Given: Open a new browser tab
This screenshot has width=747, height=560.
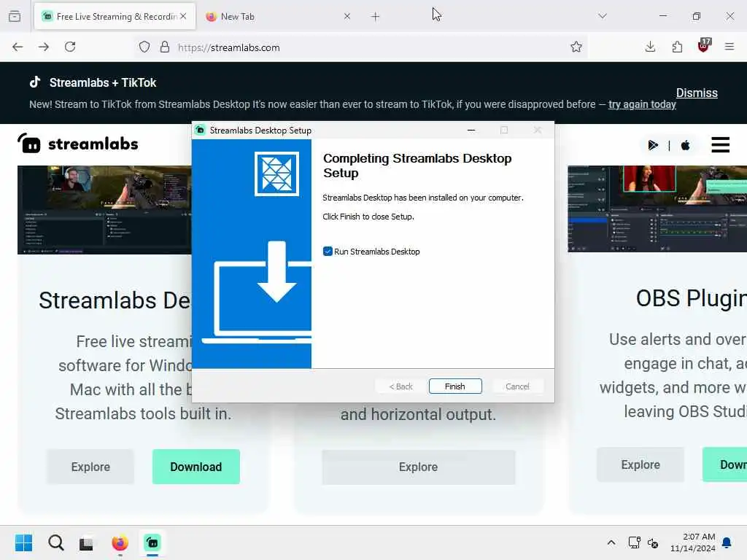Looking at the screenshot, I should 376,17.
